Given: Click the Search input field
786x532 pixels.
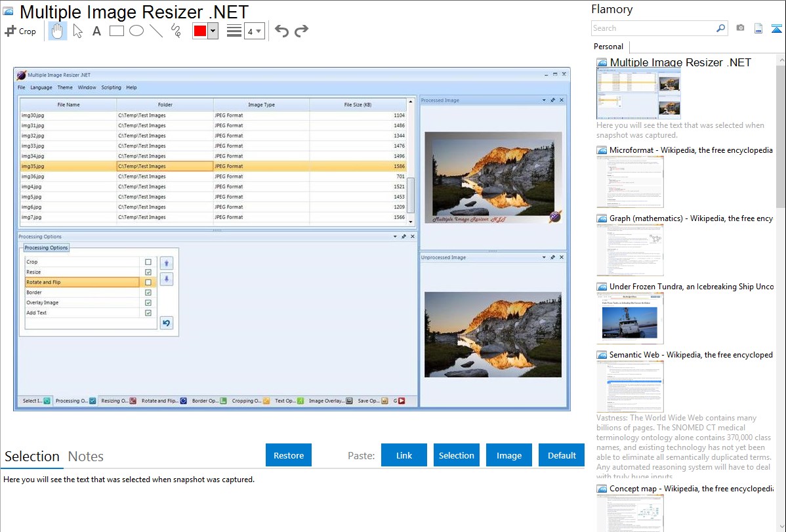Looking at the screenshot, I should point(653,28).
